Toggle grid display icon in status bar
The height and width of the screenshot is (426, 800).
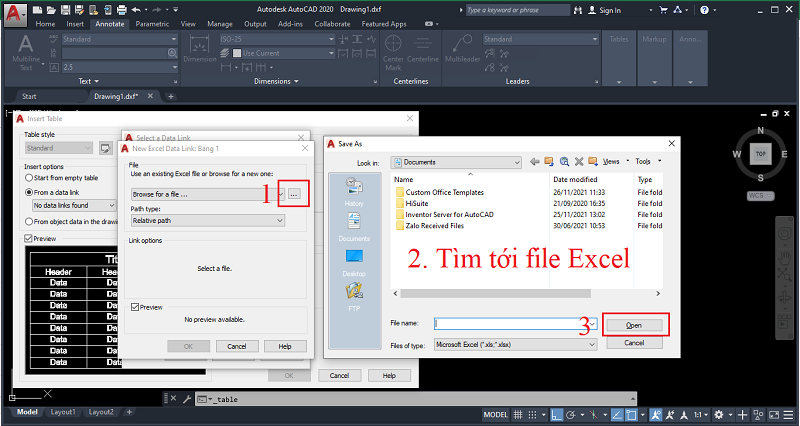click(518, 414)
